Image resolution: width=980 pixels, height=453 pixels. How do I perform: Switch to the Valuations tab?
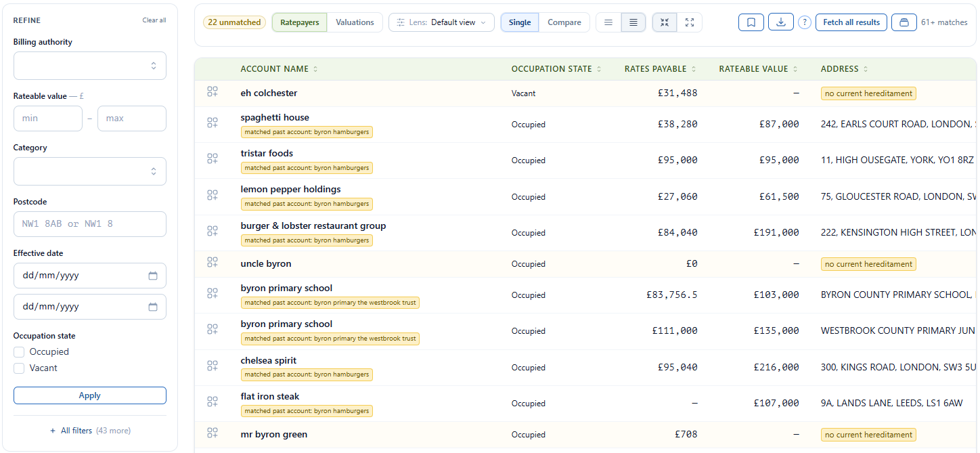click(355, 22)
